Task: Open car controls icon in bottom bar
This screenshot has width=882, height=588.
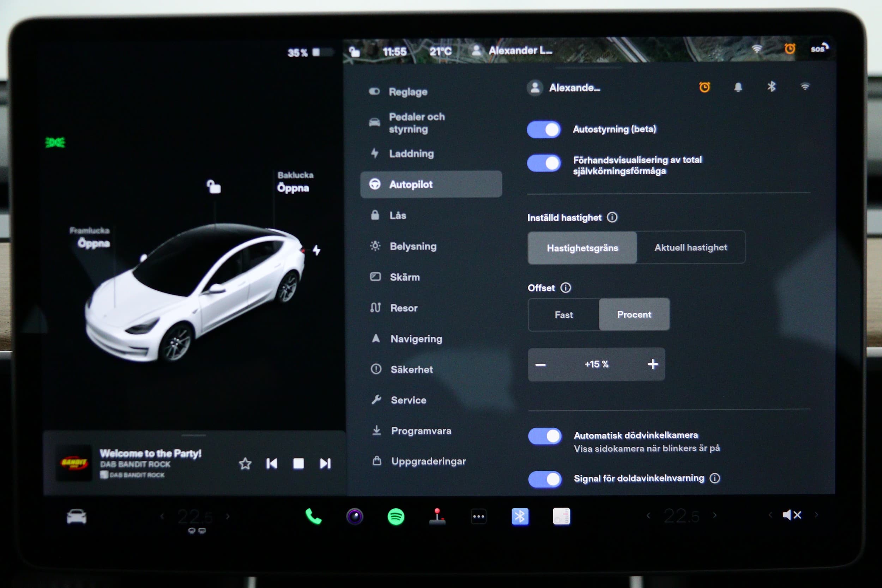Action: [x=77, y=516]
